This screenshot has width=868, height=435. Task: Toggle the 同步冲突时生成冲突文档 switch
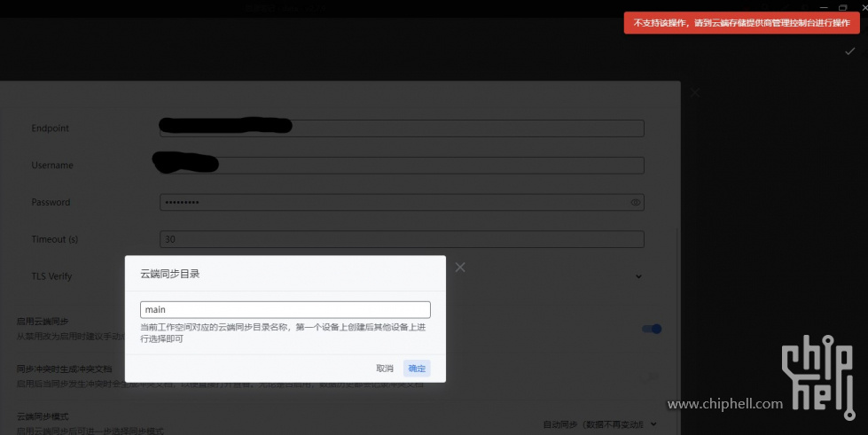pyautogui.click(x=652, y=377)
